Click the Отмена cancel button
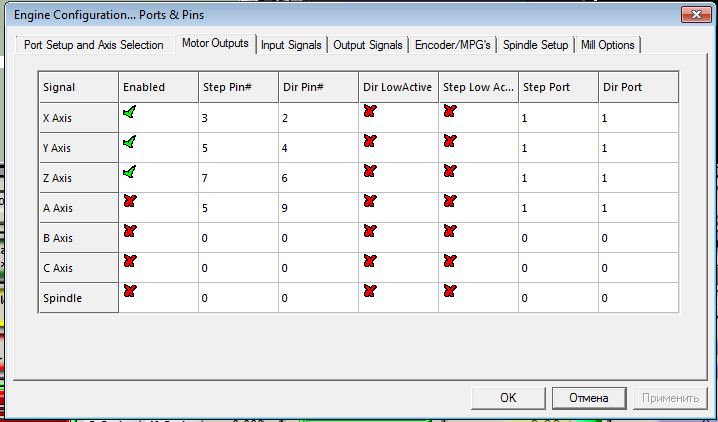The image size is (718, 422). (588, 397)
